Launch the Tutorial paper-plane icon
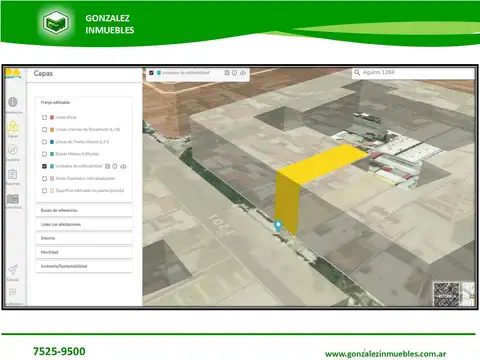Screen dimensions: 480x360 point(13,269)
